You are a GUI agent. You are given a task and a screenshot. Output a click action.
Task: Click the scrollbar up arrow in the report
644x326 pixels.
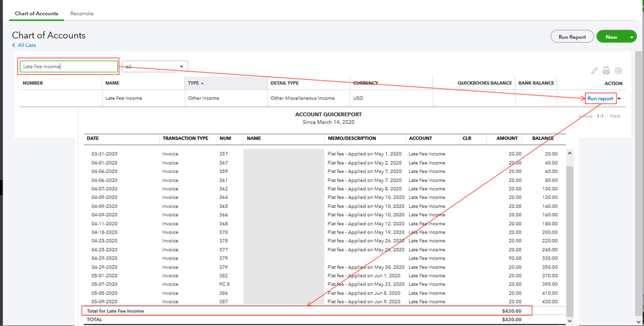(570, 153)
